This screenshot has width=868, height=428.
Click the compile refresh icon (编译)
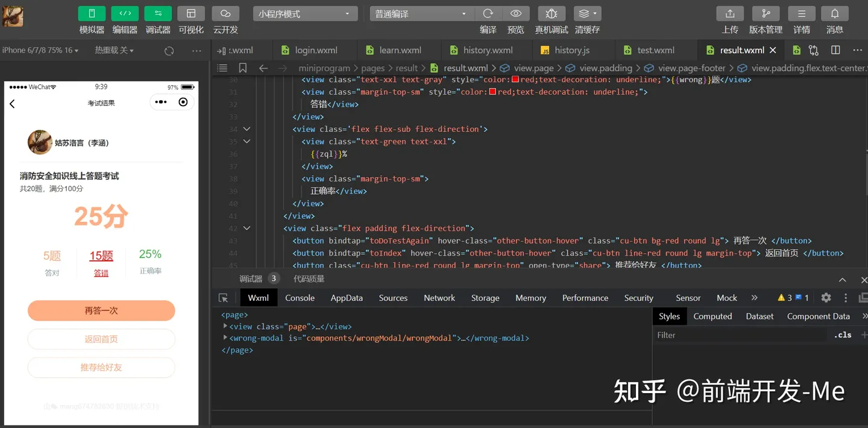pos(488,14)
